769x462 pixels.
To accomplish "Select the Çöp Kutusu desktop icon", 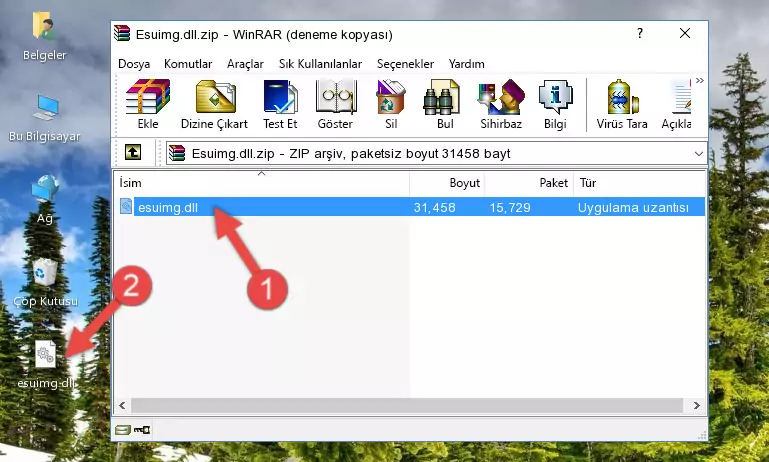I will [45, 282].
